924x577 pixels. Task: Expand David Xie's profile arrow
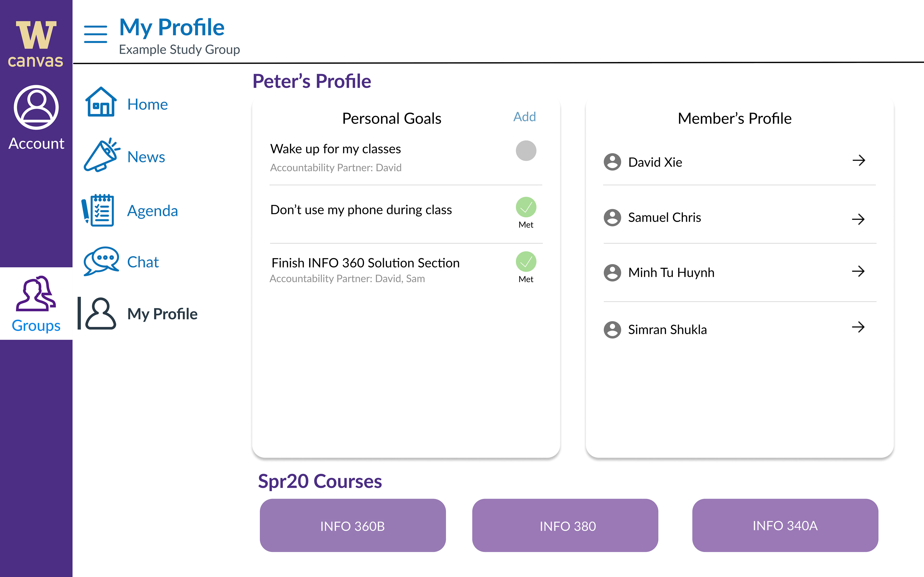(x=859, y=160)
